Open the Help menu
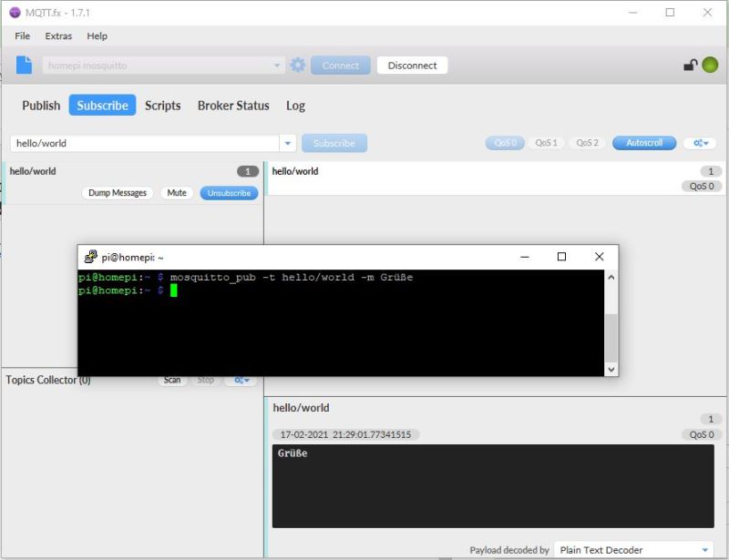Viewport: 729px width, 560px height. [x=98, y=36]
